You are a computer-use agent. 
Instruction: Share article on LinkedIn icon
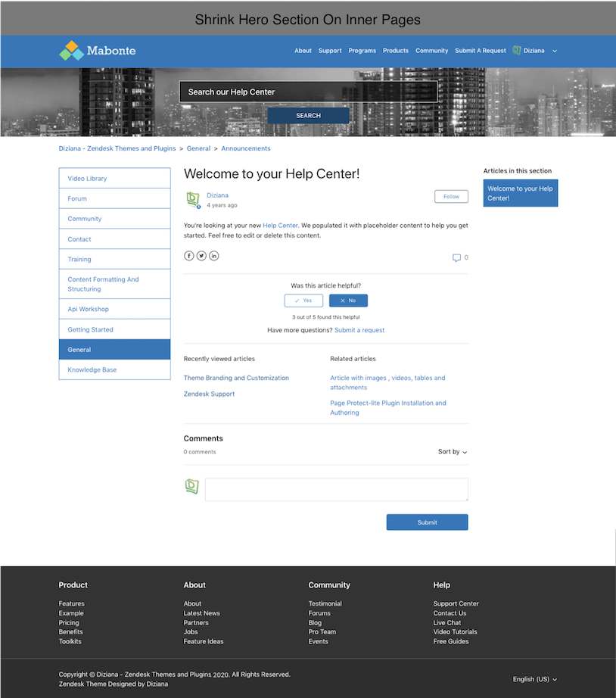click(x=214, y=256)
